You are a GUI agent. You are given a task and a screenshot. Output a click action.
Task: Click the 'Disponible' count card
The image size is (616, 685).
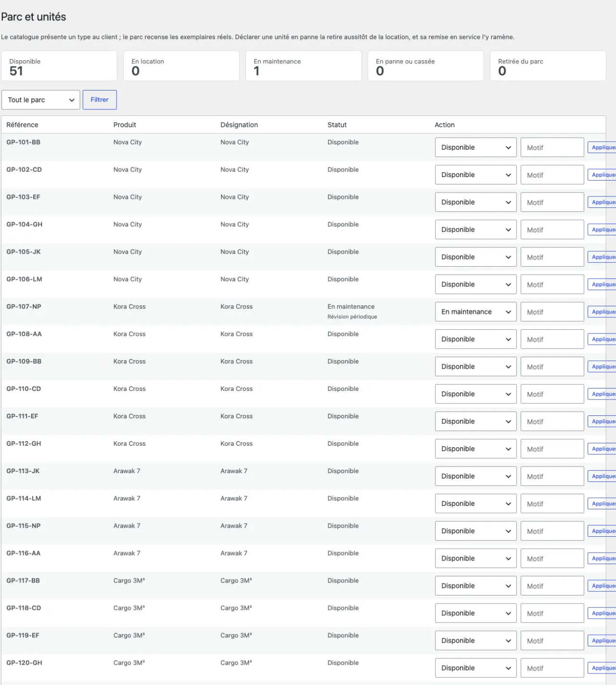coord(59,66)
